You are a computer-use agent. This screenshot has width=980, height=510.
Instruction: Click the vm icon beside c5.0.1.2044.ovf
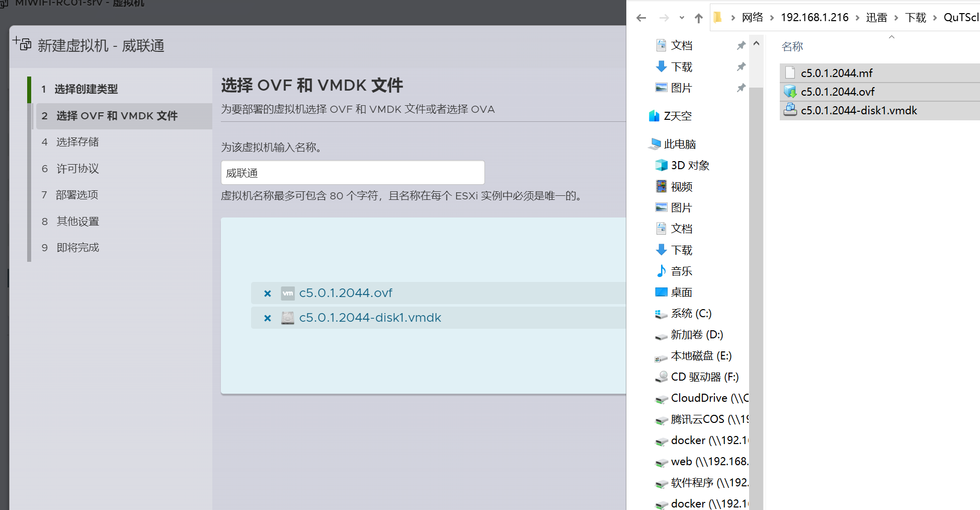click(288, 293)
